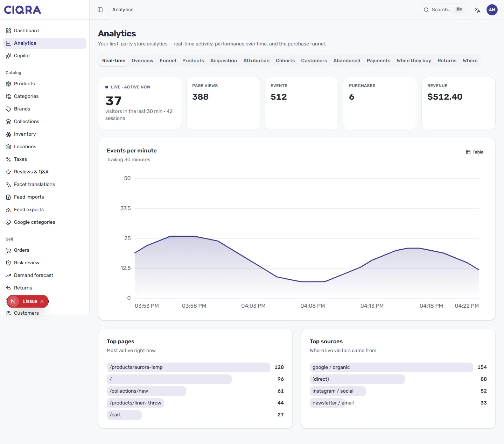The height and width of the screenshot is (444, 504).
Task: Open the Payments tab
Action: [x=378, y=61]
